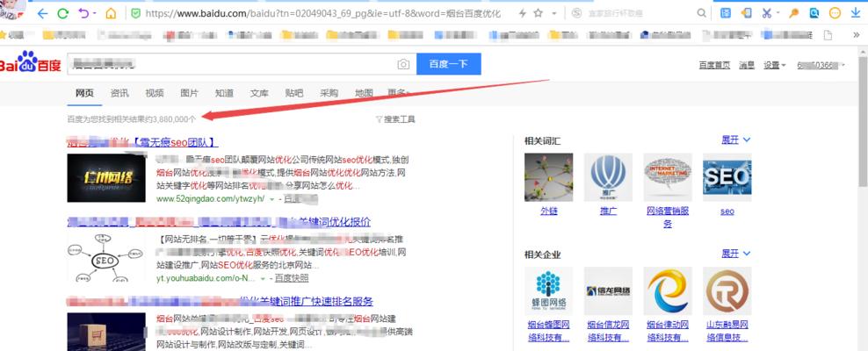Click the green security shield in address bar
868x351 pixels.
[135, 13]
